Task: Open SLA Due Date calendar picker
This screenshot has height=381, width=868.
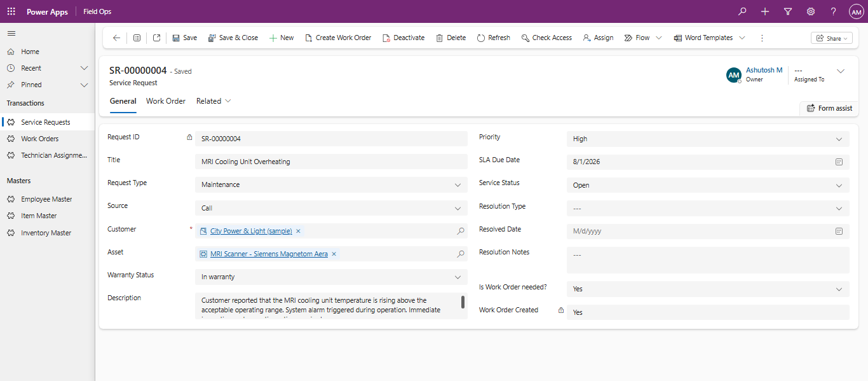Action: point(839,162)
